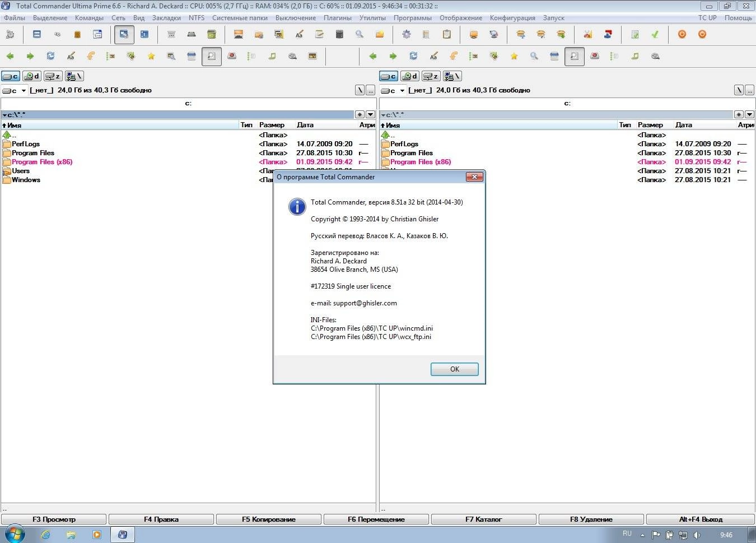The image size is (756, 543).
Task: Click right panel calendar icon
Action: coord(554,56)
